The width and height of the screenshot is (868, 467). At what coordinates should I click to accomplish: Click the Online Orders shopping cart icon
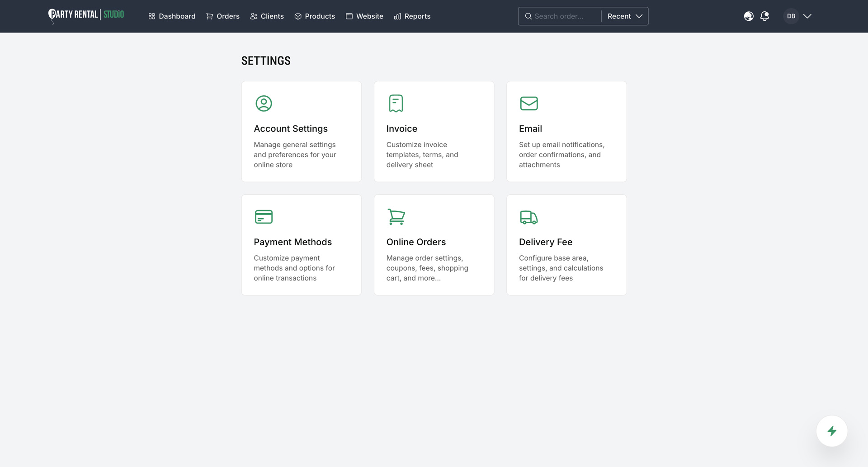(x=396, y=217)
